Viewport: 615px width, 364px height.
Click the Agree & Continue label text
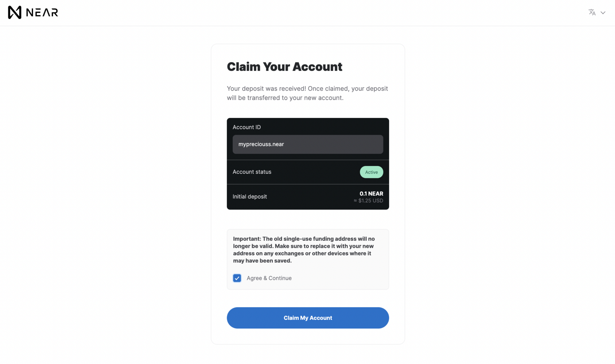[269, 278]
